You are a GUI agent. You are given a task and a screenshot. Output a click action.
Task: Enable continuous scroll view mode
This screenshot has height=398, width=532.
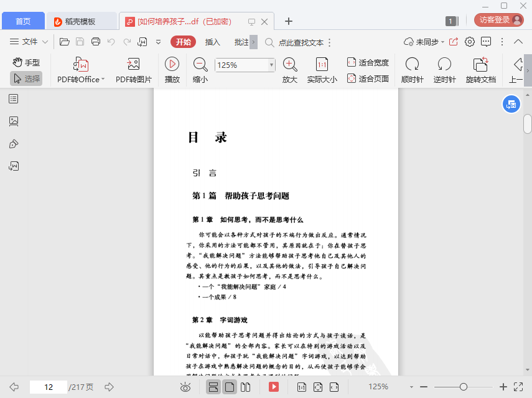tap(213, 387)
